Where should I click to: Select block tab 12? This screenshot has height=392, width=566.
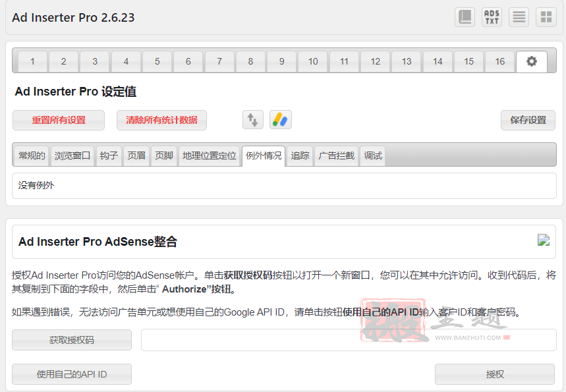[376, 62]
